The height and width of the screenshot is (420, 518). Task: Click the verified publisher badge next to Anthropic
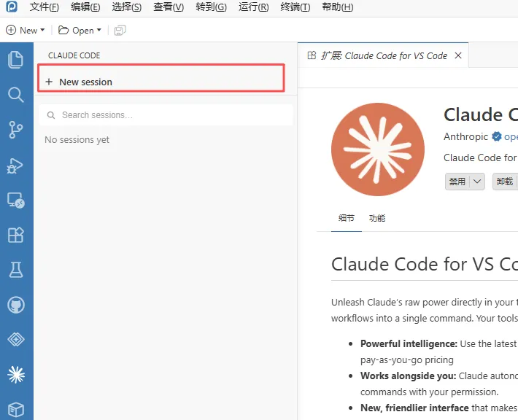[x=496, y=136]
